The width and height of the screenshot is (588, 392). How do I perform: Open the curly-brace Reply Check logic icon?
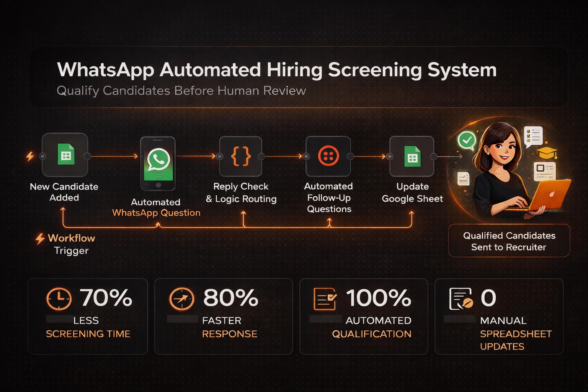coord(240,156)
